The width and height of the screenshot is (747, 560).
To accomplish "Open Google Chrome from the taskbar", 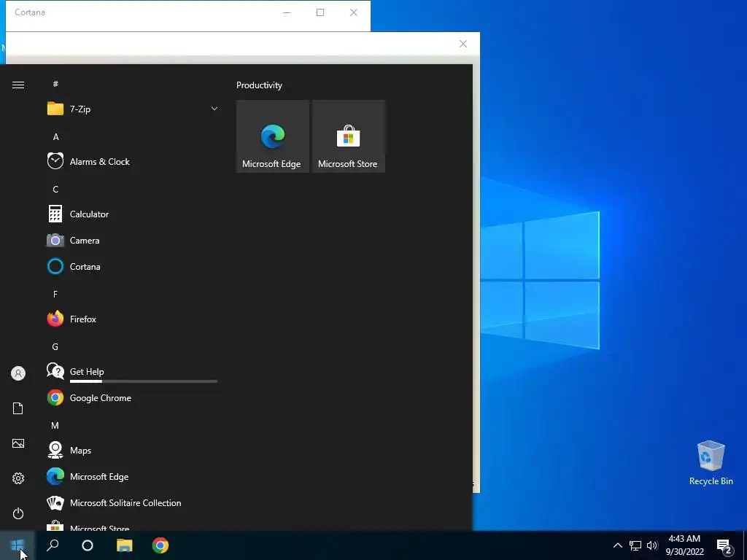I will pyautogui.click(x=160, y=545).
